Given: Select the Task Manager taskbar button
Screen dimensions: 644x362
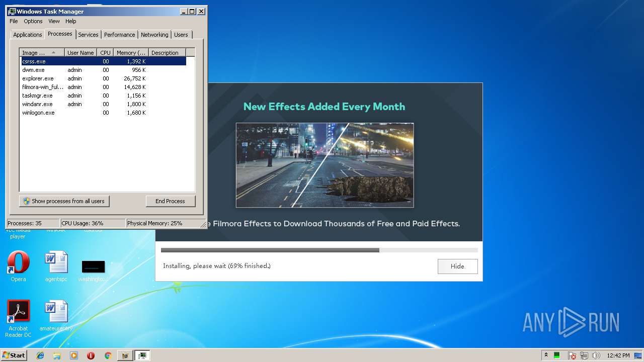Looking at the screenshot, I should click(142, 355).
